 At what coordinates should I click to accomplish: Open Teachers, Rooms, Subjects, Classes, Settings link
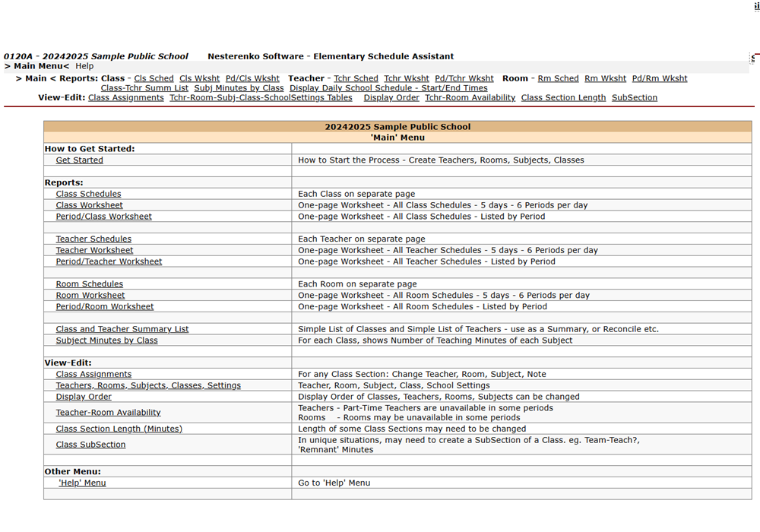(147, 385)
